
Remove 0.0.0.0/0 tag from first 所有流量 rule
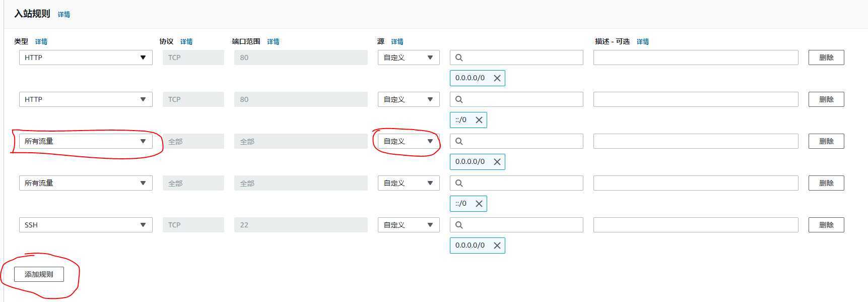point(497,162)
